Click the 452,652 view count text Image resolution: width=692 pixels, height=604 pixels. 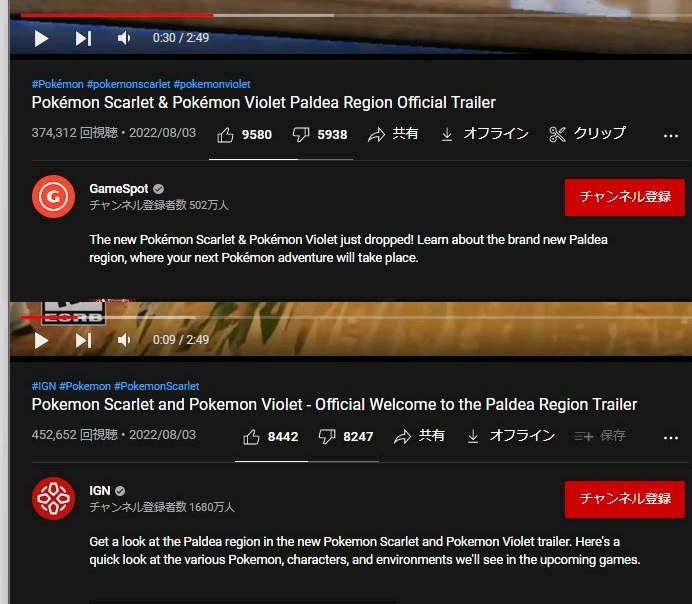pyautogui.click(x=75, y=435)
